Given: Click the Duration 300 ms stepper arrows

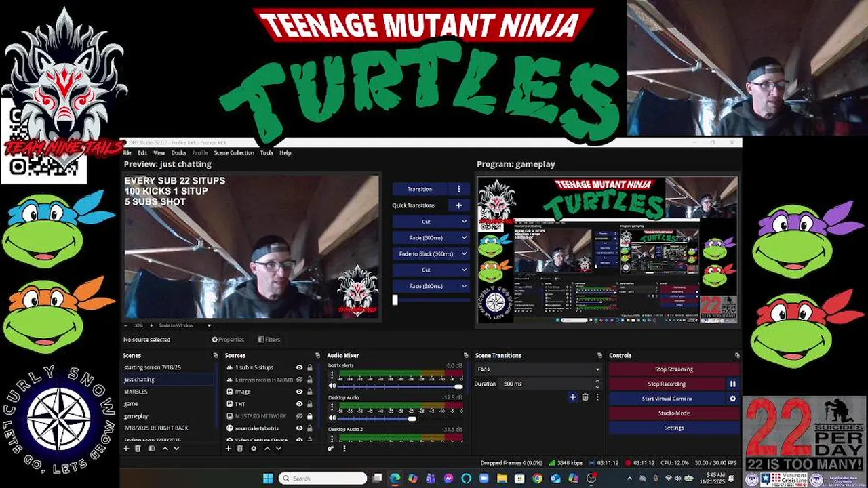Looking at the screenshot, I should (597, 384).
